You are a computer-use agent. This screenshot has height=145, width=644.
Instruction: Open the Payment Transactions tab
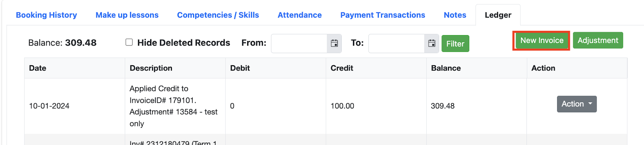click(x=382, y=15)
